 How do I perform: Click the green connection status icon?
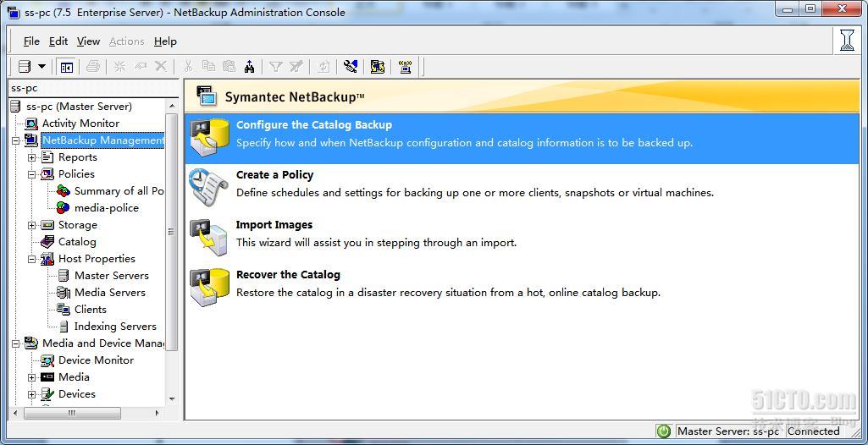click(663, 431)
